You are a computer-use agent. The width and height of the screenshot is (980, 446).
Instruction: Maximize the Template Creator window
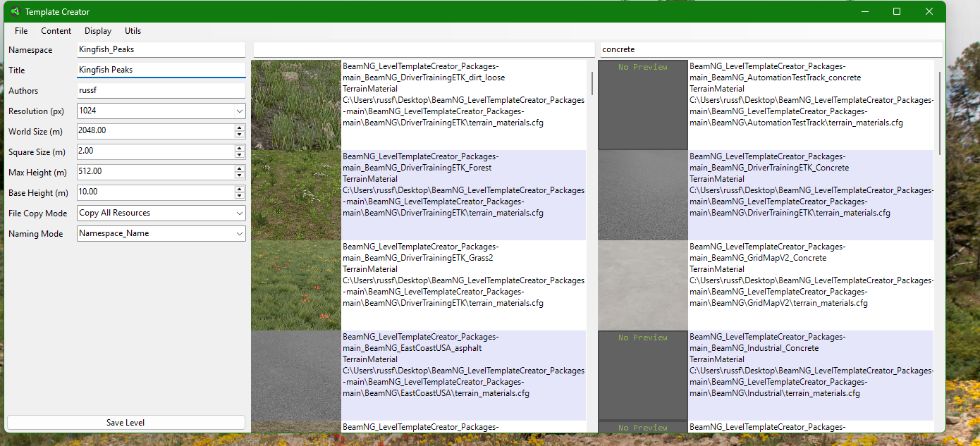[897, 12]
